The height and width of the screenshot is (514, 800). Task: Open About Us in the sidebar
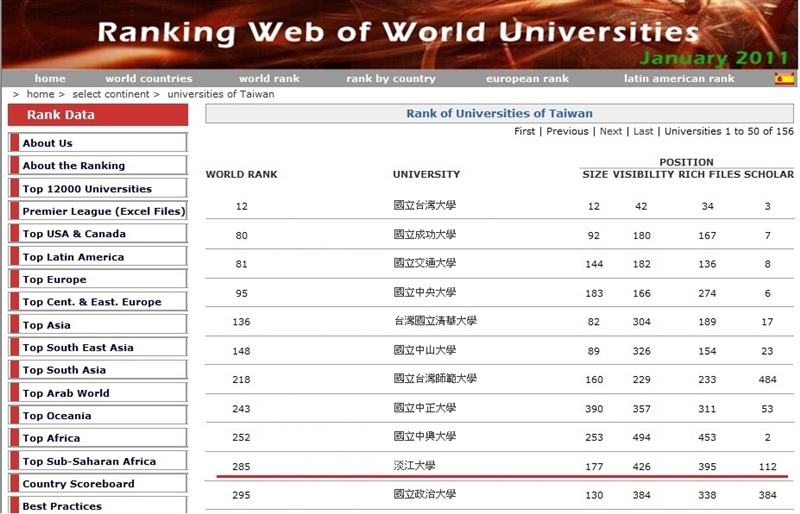tap(48, 143)
